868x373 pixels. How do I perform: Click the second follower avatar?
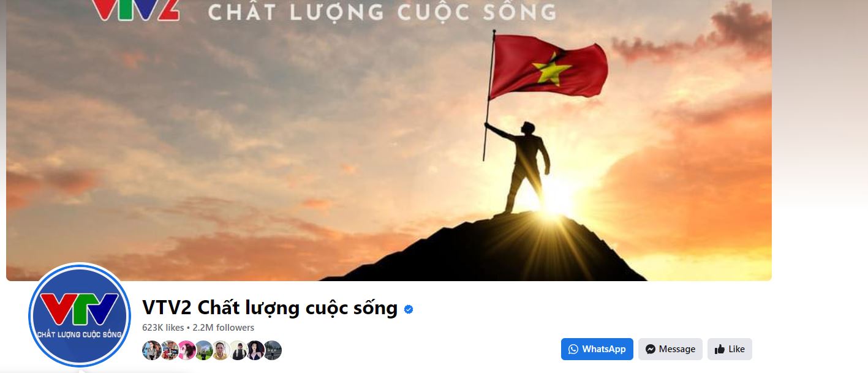tap(169, 350)
